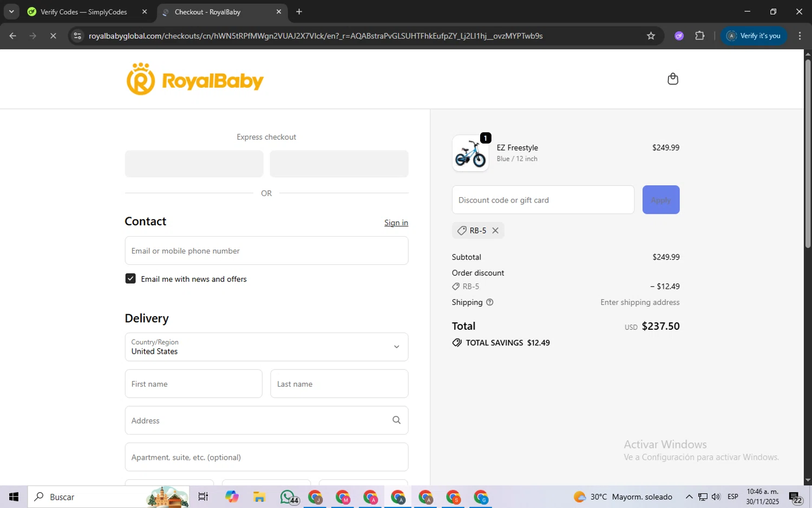The image size is (812, 508).
Task: Focus the Email or mobile phone number field
Action: [266, 251]
